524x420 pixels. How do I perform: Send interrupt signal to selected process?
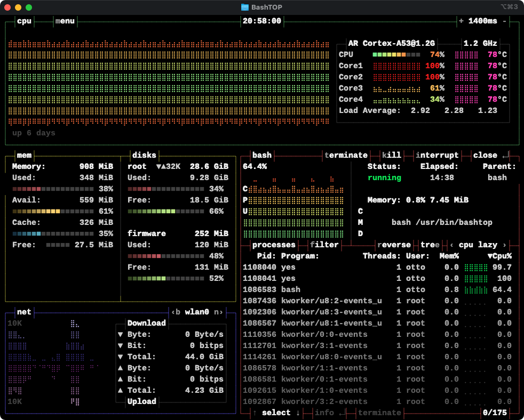437,155
